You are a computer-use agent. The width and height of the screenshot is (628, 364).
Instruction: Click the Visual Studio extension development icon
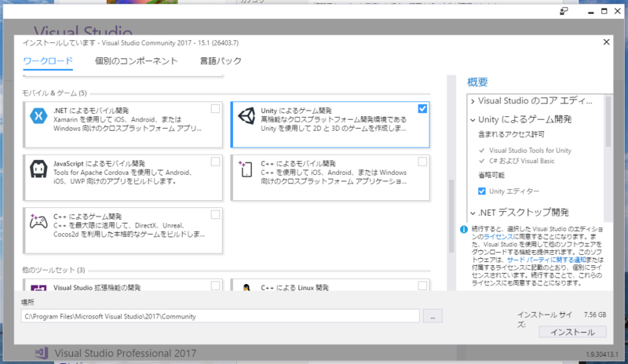coord(38,288)
